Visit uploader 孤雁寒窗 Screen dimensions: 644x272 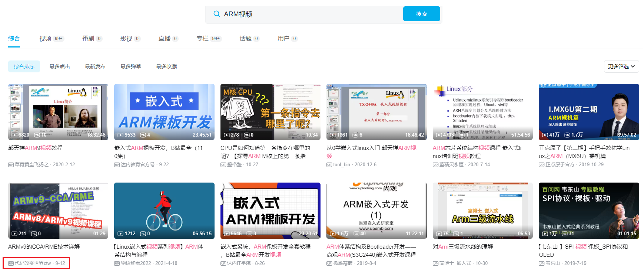pos(343,263)
